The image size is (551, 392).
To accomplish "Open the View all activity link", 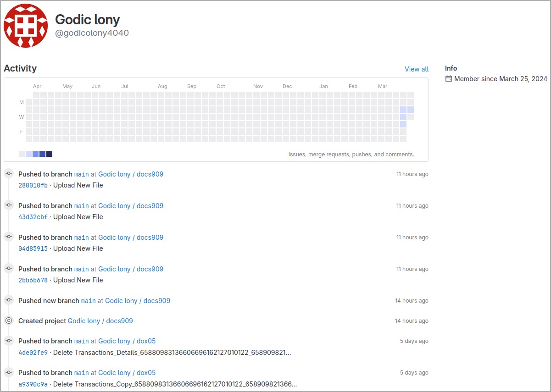I will (416, 69).
